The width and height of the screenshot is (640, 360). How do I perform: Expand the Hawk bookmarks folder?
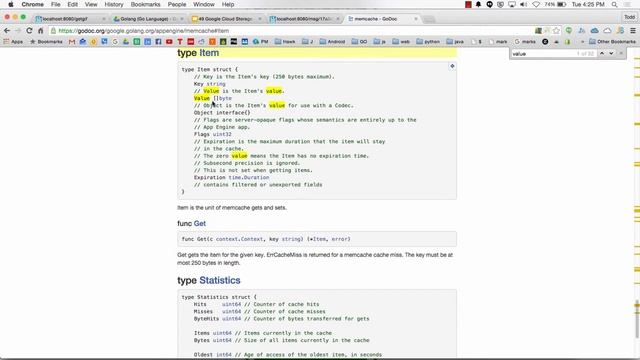(x=285, y=42)
